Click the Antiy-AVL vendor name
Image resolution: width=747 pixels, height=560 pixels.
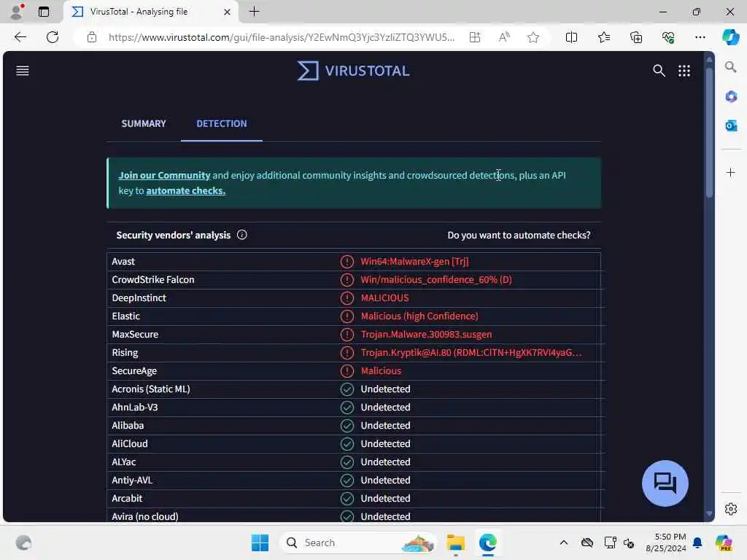click(132, 480)
